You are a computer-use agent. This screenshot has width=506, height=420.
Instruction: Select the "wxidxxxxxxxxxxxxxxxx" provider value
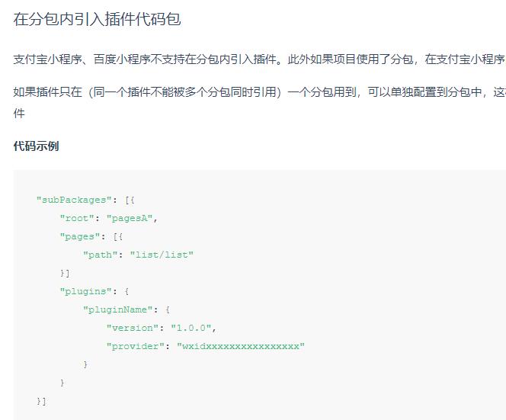point(241,346)
